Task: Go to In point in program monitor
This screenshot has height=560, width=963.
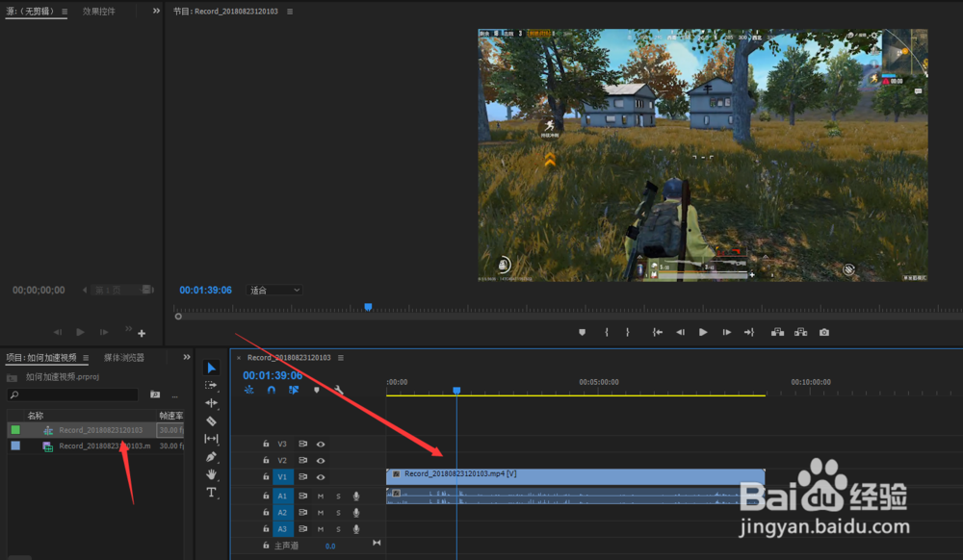Action: pos(657,333)
